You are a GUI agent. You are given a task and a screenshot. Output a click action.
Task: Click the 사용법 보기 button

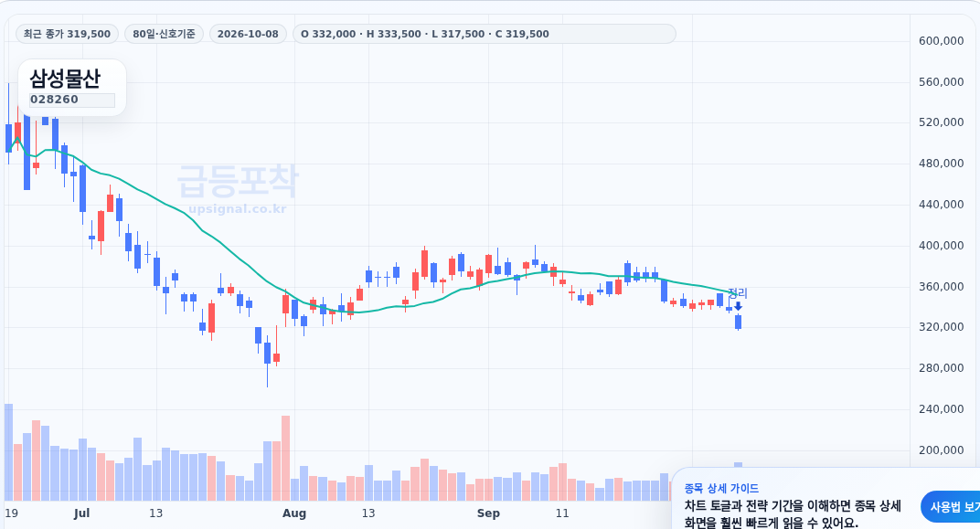[x=953, y=507]
